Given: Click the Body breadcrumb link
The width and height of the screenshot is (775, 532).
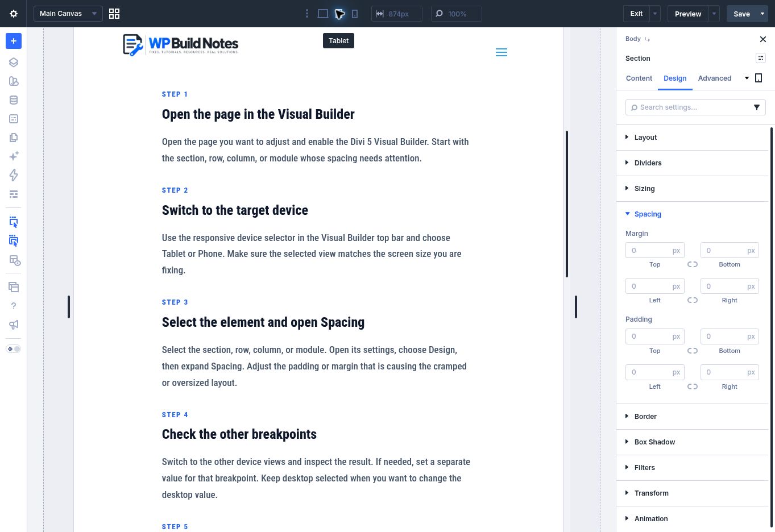Looking at the screenshot, I should coord(633,39).
